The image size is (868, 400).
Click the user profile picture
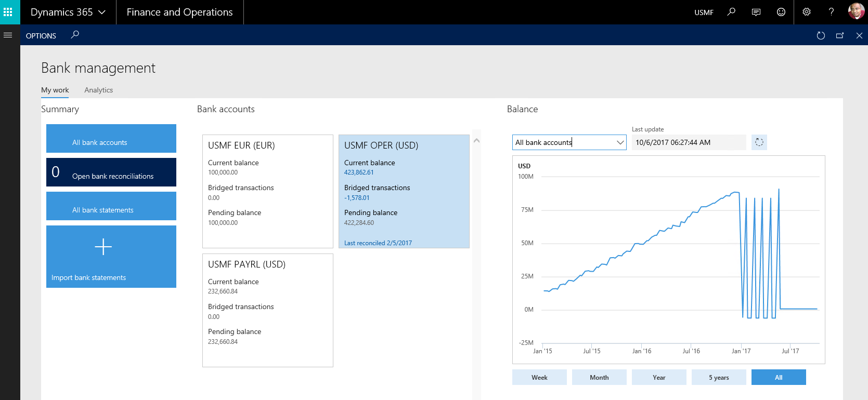click(856, 11)
